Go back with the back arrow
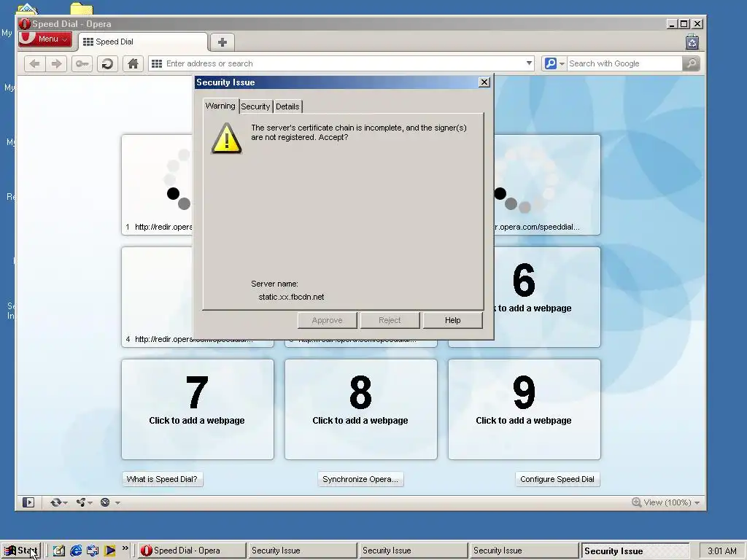This screenshot has width=747, height=560. coord(34,63)
